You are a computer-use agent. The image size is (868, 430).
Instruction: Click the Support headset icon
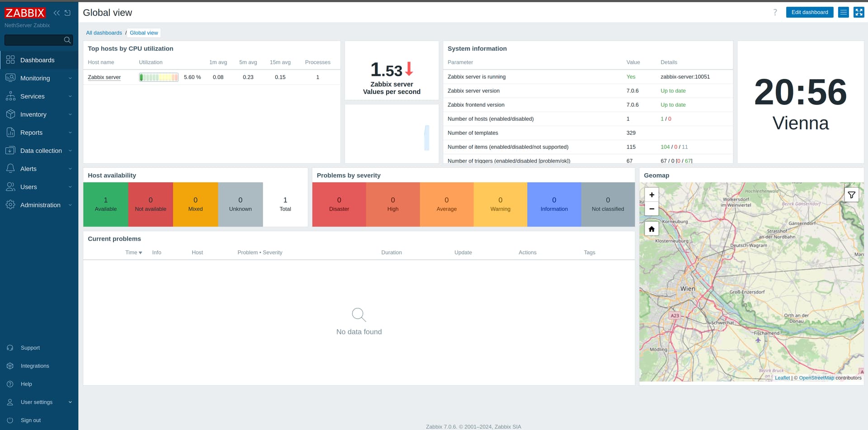pyautogui.click(x=10, y=348)
